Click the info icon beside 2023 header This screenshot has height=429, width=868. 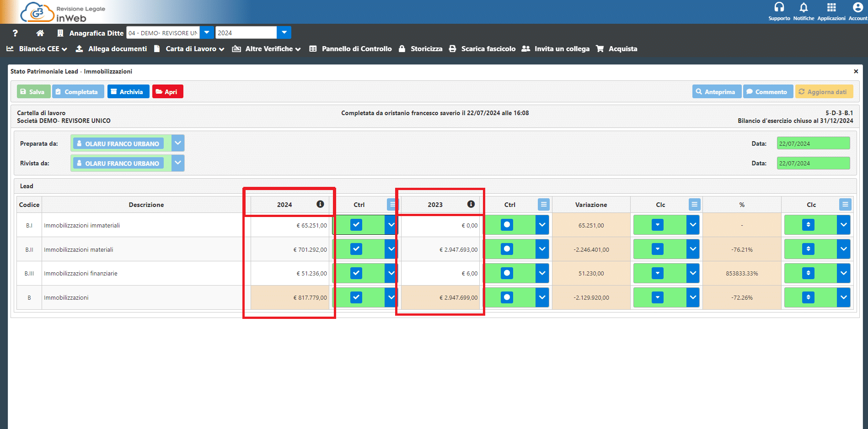click(x=471, y=204)
